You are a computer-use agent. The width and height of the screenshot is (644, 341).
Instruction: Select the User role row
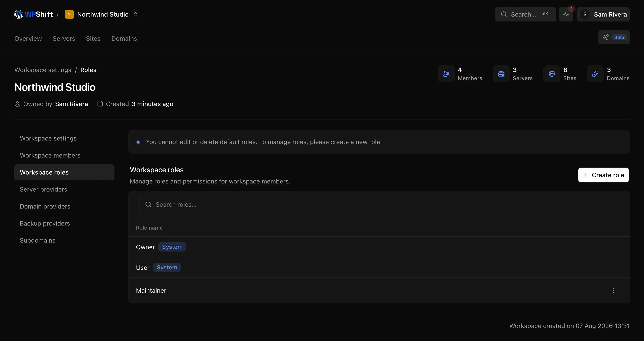pyautogui.click(x=379, y=267)
